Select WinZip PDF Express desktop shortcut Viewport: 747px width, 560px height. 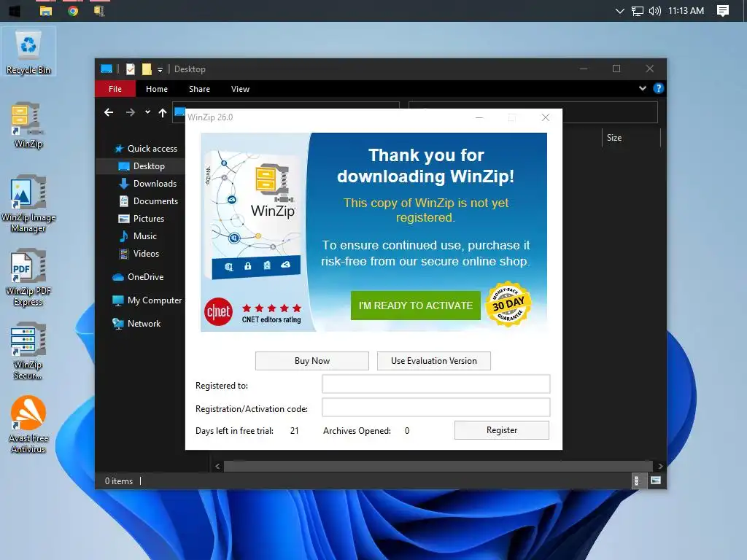(28, 278)
